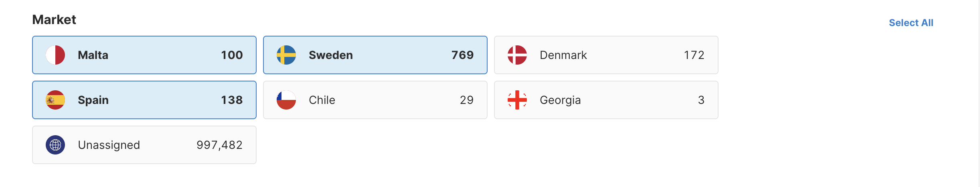
Task: Select the Georgia market label
Action: (560, 100)
